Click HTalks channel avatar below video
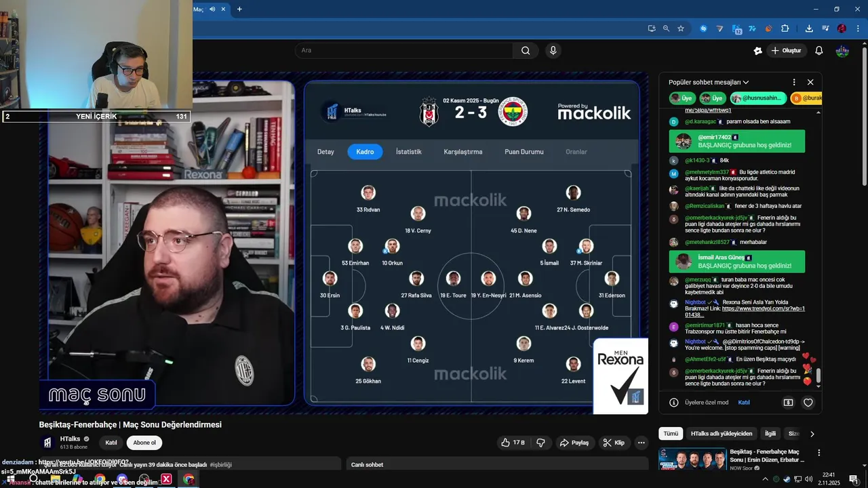Screen dimensions: 868x488 coord(47,443)
